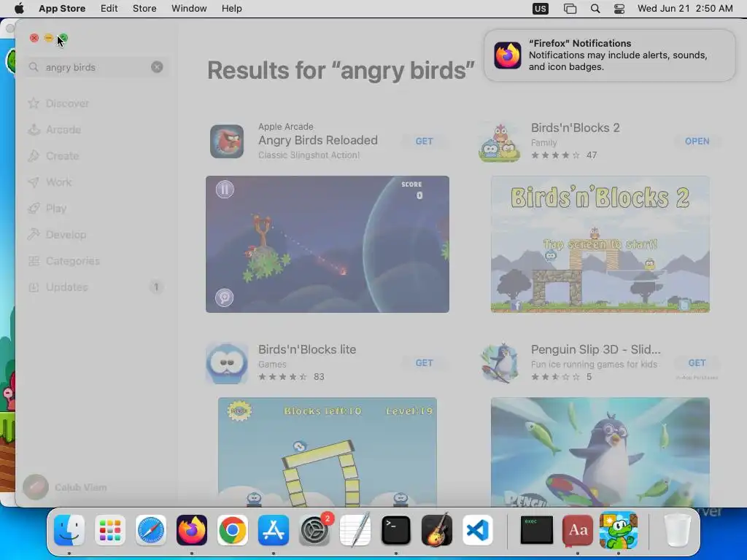Open the Angry Birds Reloaded title link
The width and height of the screenshot is (747, 560).
(318, 140)
